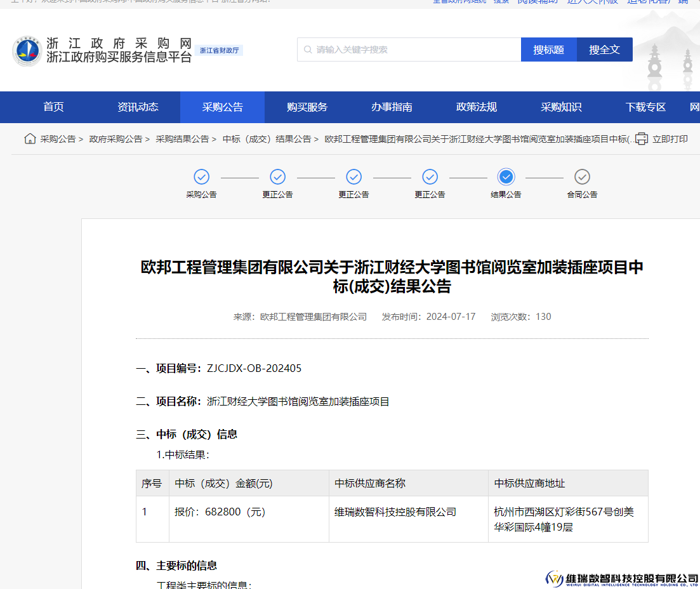Click the 中标供应商名称 column header
Viewport: 700px width, 589px height.
[x=409, y=483]
